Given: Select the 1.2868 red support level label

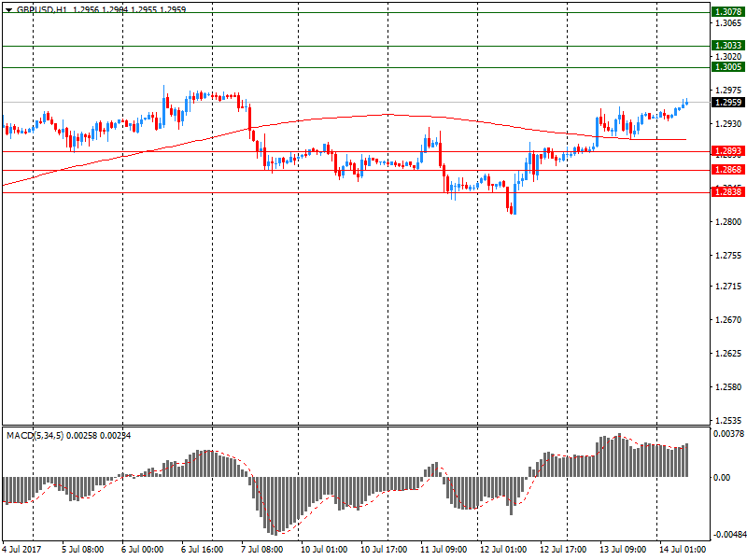Looking at the screenshot, I should pyautogui.click(x=727, y=170).
